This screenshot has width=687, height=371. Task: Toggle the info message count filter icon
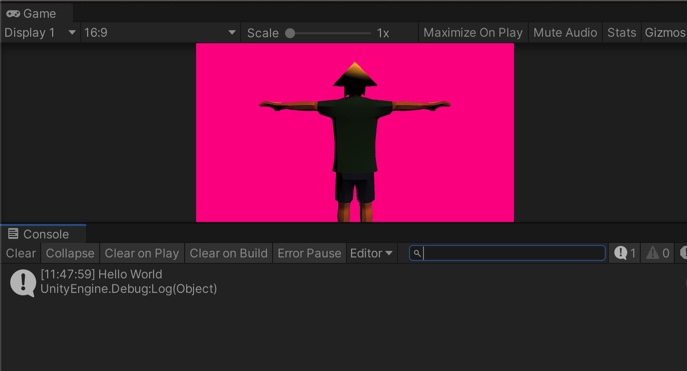620,253
